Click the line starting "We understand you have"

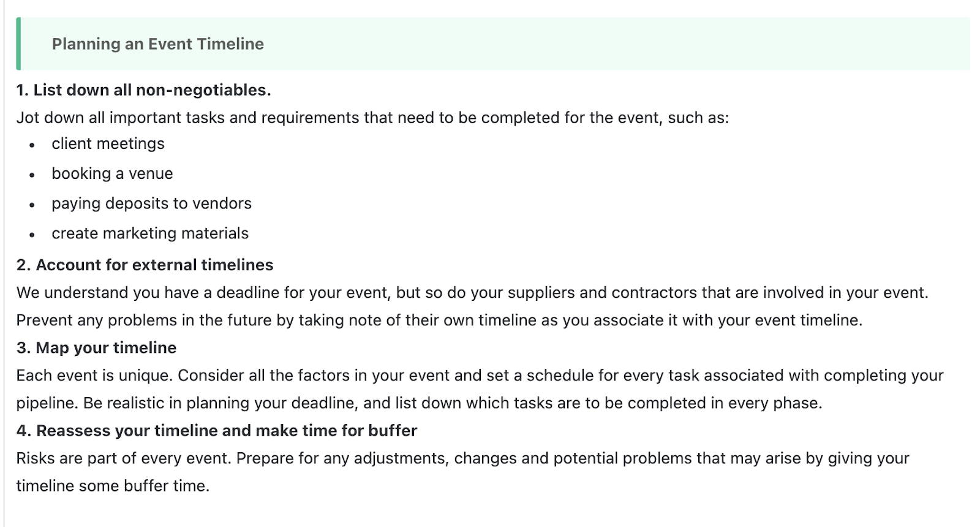(472, 293)
